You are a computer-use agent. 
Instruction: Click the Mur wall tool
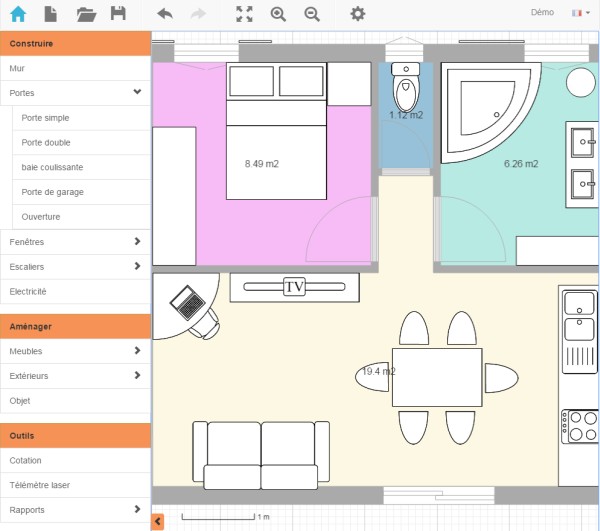(17, 69)
